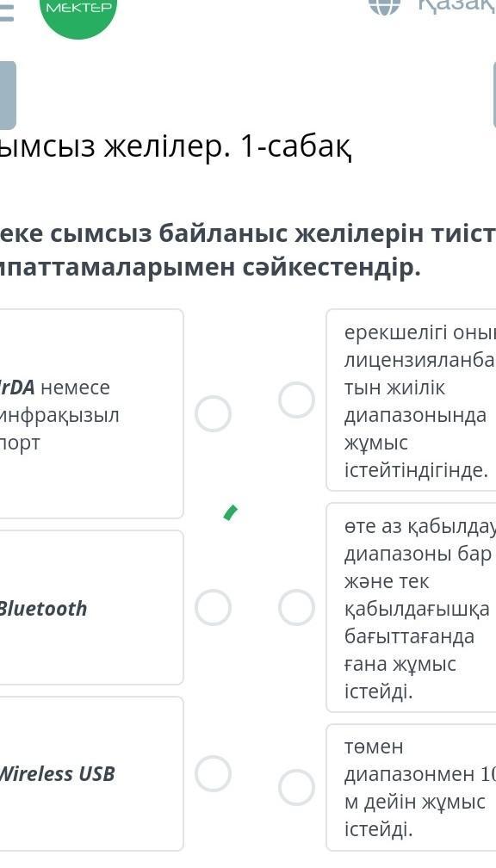This screenshot has width=496, height=868.
Task: Click the small green pencil mark
Action: pos(230,512)
